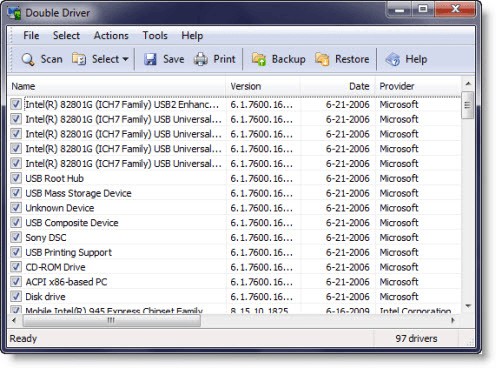The image size is (496, 368).
Task: Select Intel 82801G USB2 Enhanced row name
Action: coord(122,105)
